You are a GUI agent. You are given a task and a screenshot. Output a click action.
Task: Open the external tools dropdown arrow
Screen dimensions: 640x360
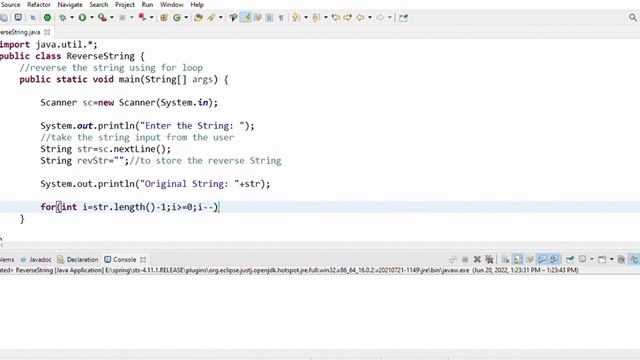pyautogui.click(x=151, y=18)
